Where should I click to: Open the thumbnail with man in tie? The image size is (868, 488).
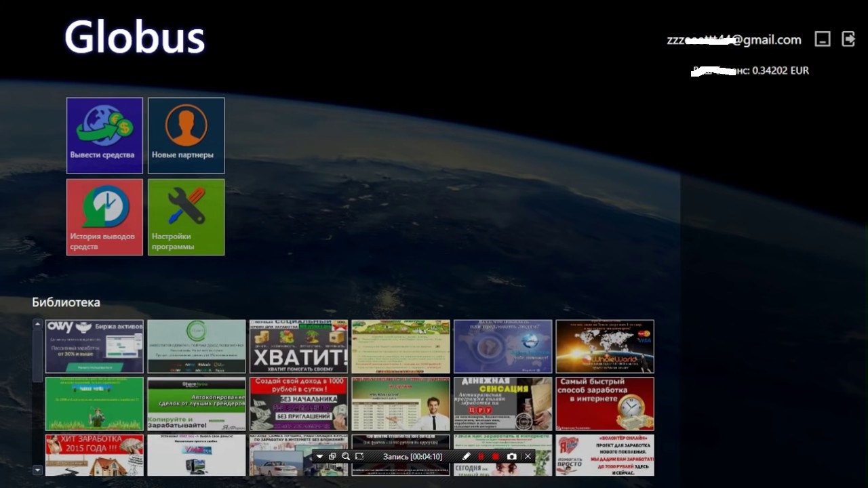(401, 404)
